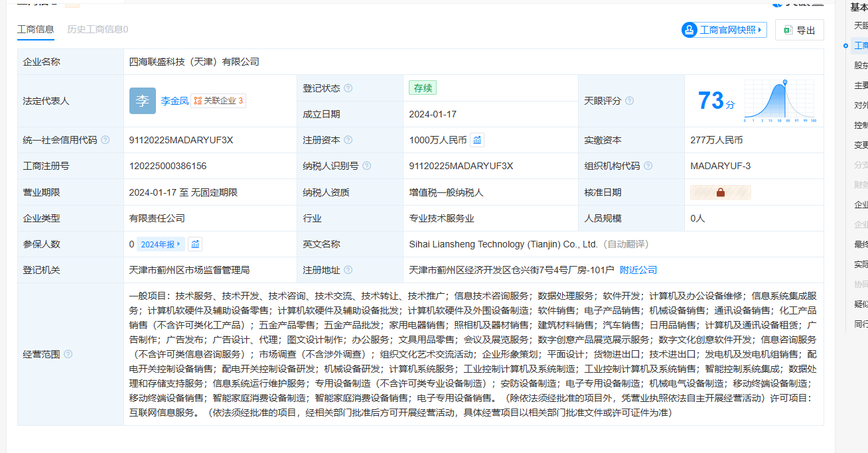Click the 李 legal representative avatar

143,101
